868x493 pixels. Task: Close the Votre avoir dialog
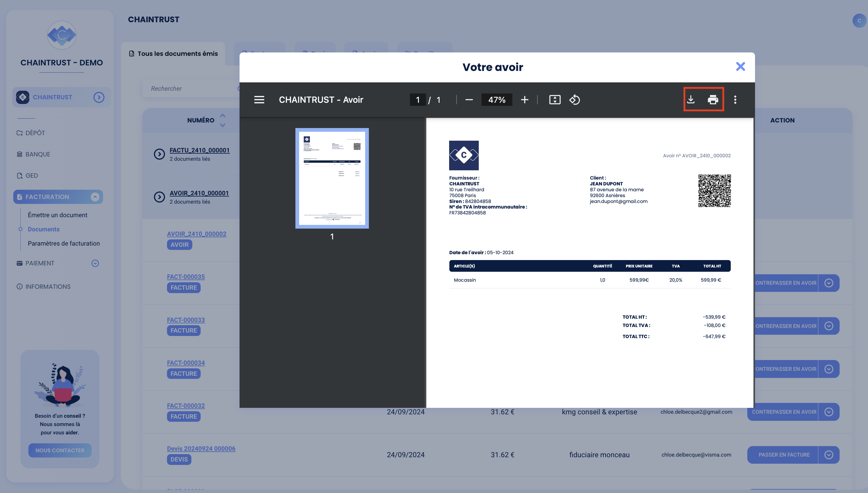pyautogui.click(x=741, y=66)
